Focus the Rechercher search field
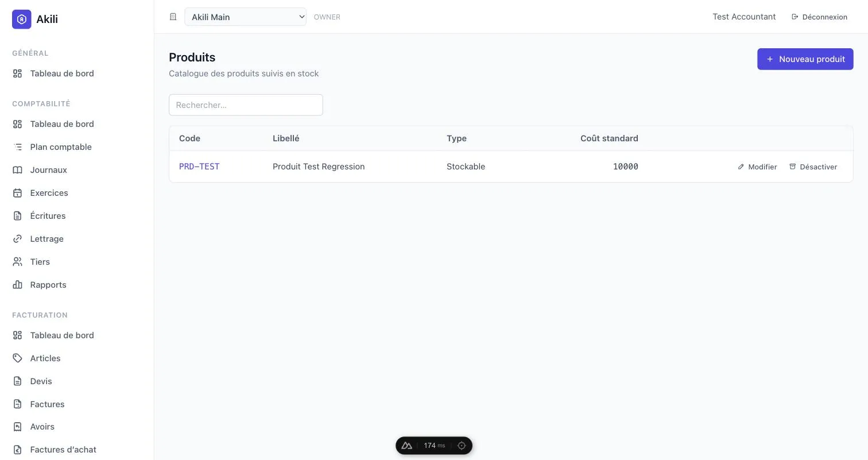Screen dimensions: 868x460 tap(246, 105)
